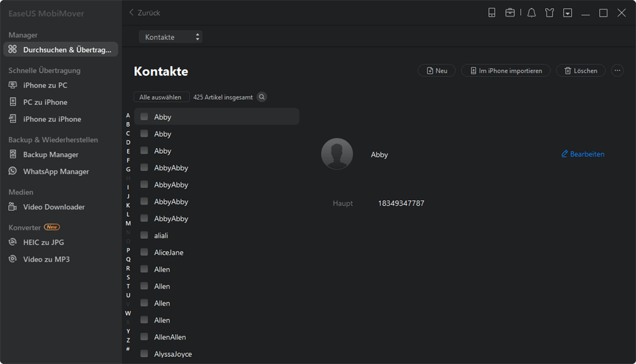Tick the AllenAllen contact checkbox
The height and width of the screenshot is (364, 636).
(x=144, y=337)
